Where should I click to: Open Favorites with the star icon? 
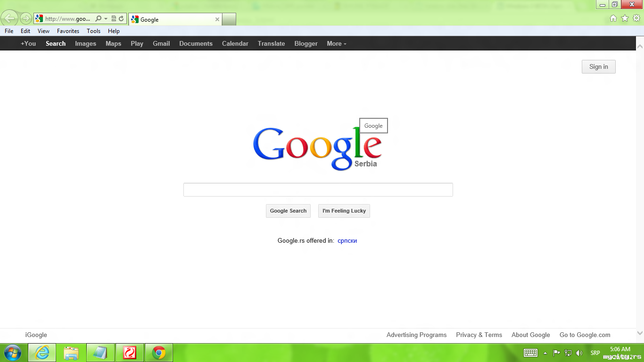625,18
